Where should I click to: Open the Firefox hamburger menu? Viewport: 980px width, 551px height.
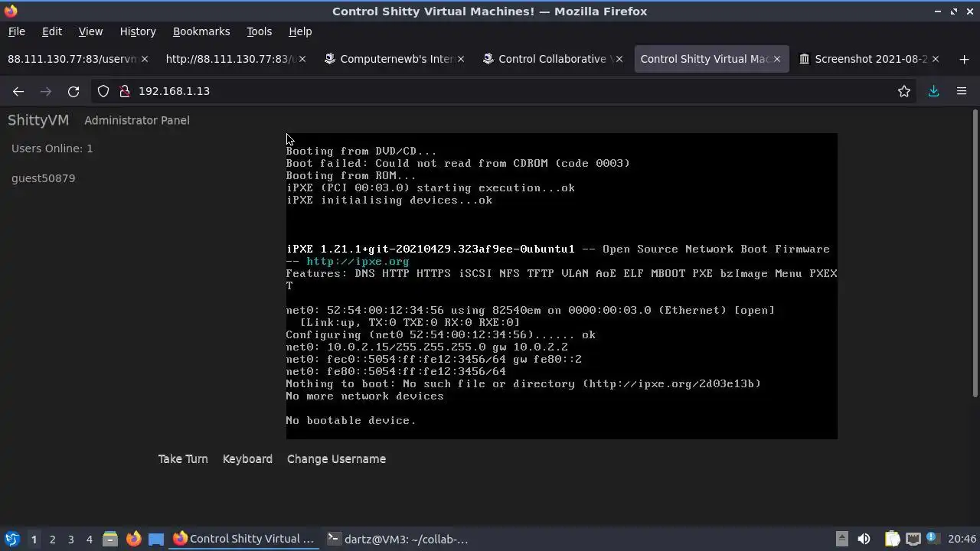pos(962,91)
